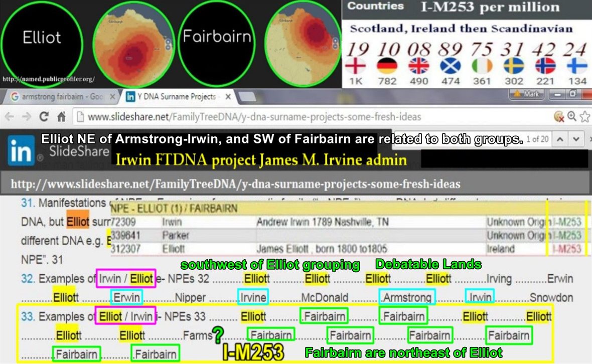This screenshot has height=364, width=592.
Task: Click the LinkedIn logo on SlideShare header
Action: click(21, 151)
